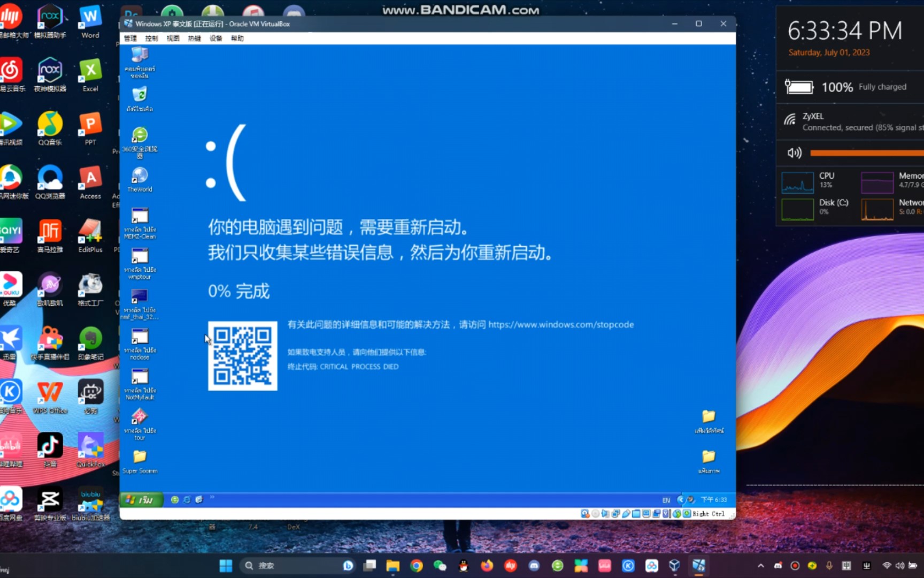Viewport: 924px width, 578px height.
Task: Open Excel shortcut on host desktop
Action: coord(90,75)
